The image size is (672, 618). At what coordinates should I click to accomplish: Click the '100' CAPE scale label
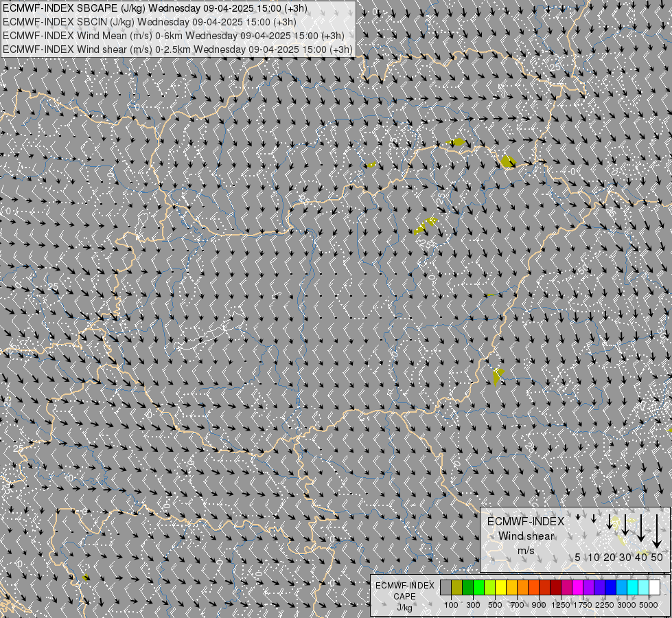coord(451,605)
